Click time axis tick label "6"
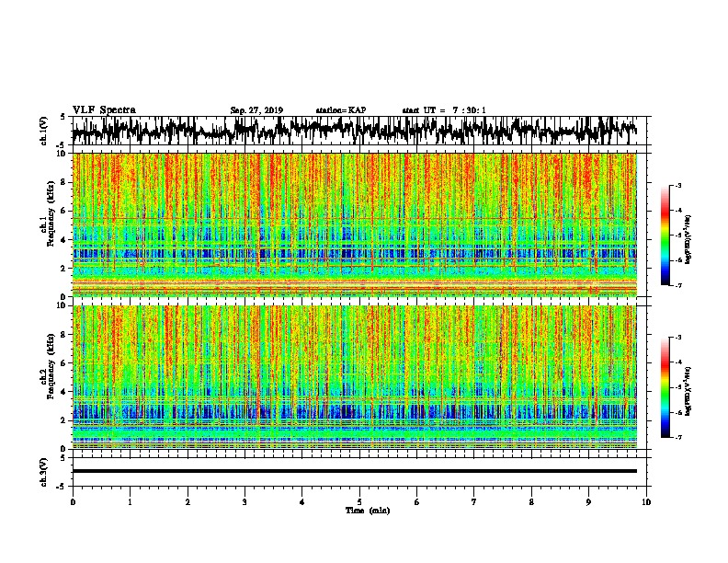 [x=417, y=502]
